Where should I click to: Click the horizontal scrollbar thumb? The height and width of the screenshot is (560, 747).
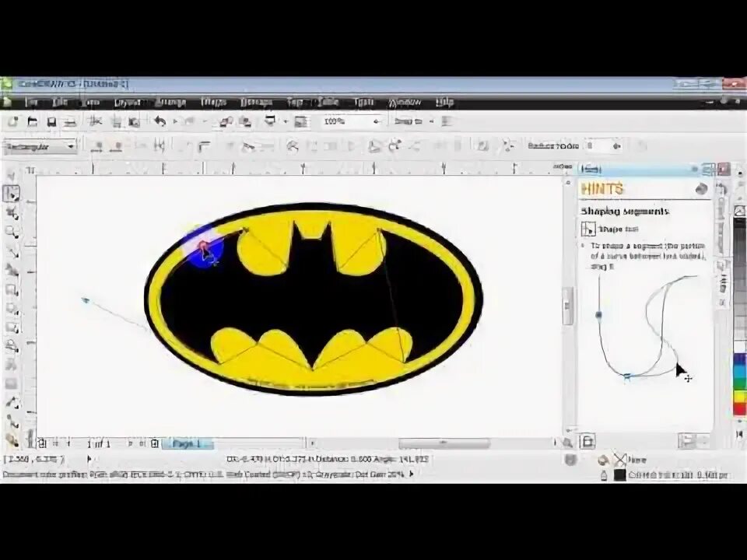point(444,444)
